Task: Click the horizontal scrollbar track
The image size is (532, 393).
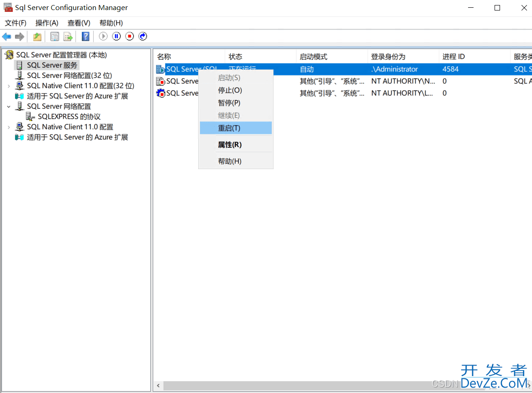Action: 344,386
